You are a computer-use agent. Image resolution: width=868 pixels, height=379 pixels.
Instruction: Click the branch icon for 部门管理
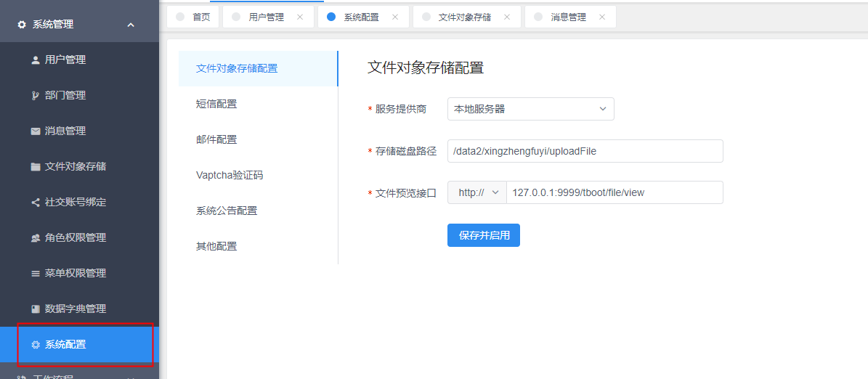pos(36,96)
